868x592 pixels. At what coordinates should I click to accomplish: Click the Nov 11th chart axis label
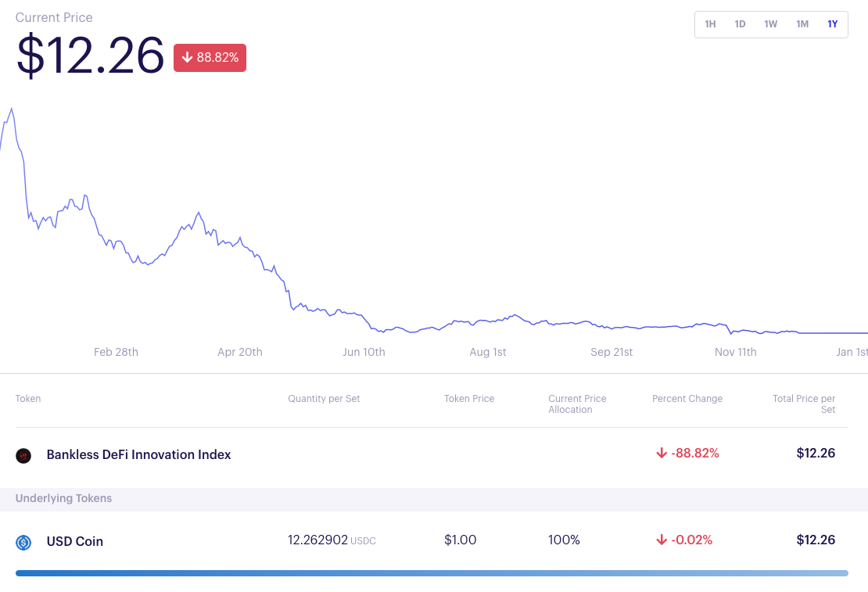pyautogui.click(x=735, y=352)
